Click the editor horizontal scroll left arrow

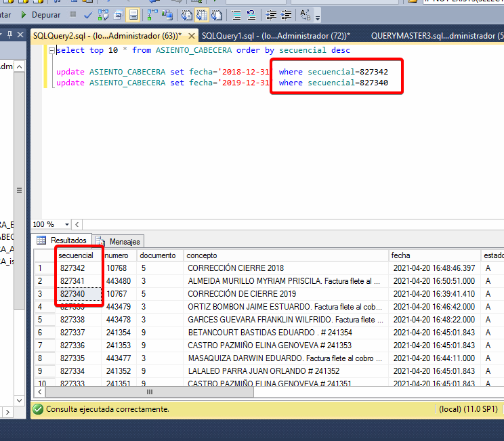(x=77, y=224)
